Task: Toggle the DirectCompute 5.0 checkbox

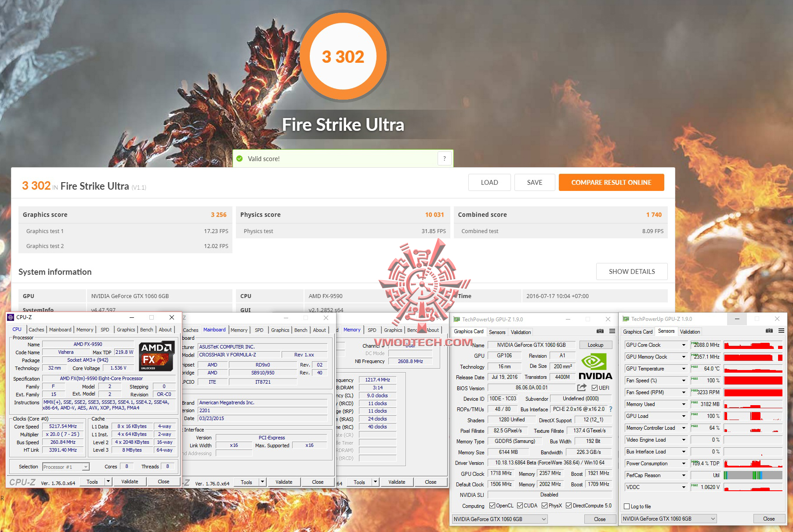Action: (568, 506)
